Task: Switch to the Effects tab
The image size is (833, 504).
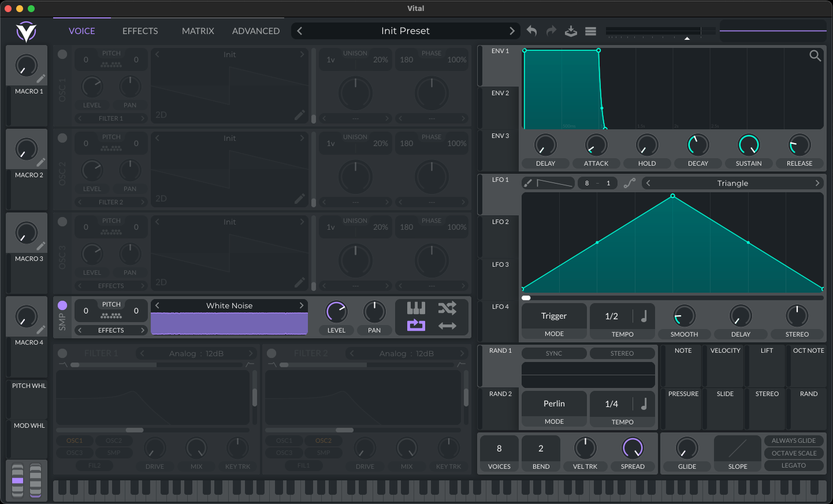Action: pyautogui.click(x=140, y=31)
